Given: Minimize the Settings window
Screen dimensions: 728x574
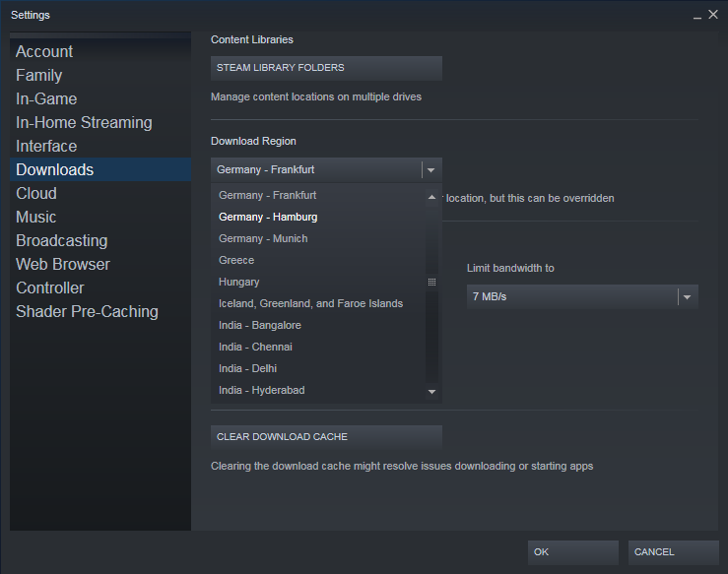Looking at the screenshot, I should pyautogui.click(x=696, y=16).
